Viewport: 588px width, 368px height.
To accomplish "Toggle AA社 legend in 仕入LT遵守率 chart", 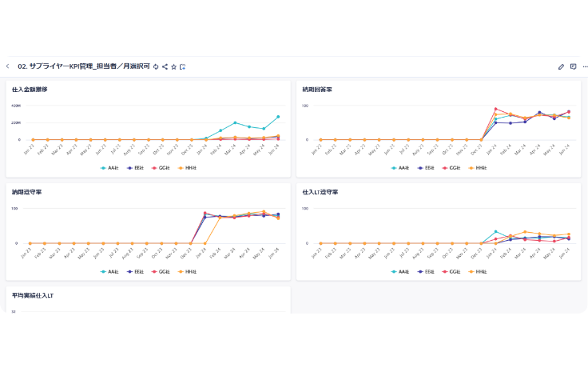I will [399, 271].
